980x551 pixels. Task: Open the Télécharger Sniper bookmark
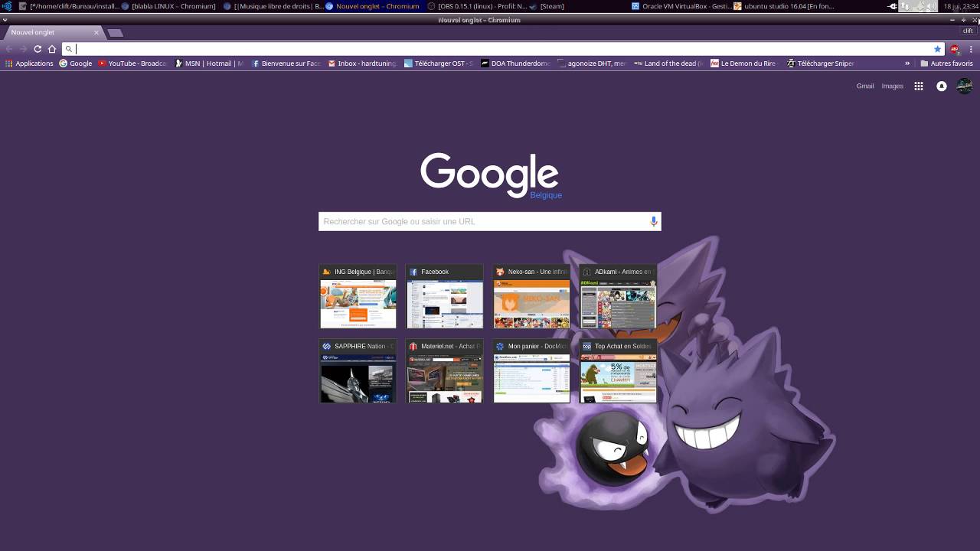pyautogui.click(x=822, y=64)
